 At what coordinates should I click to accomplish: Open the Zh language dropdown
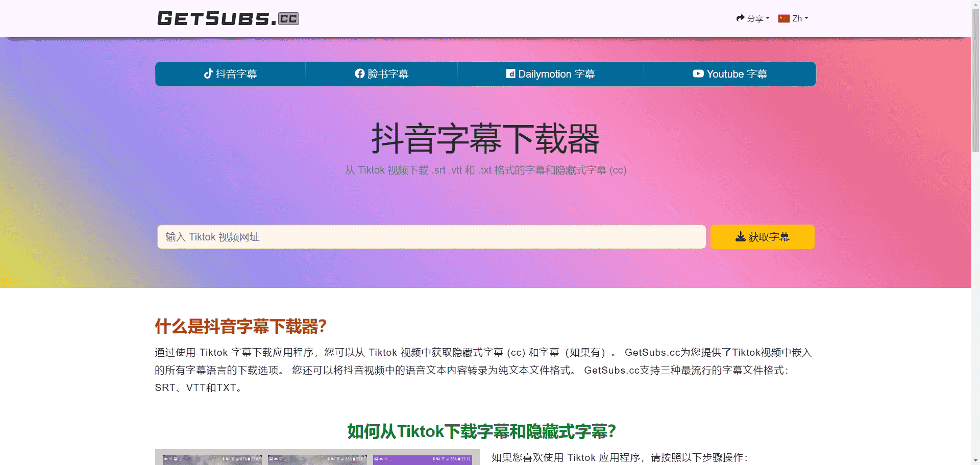[793, 18]
